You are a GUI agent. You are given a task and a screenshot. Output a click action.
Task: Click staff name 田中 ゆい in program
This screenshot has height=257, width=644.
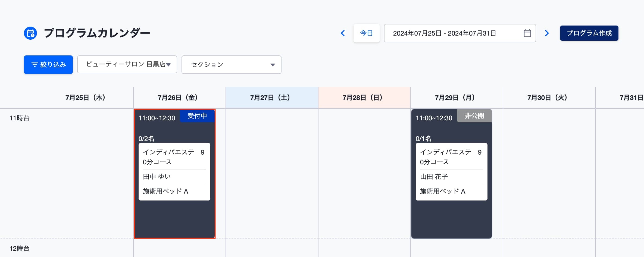tap(157, 177)
